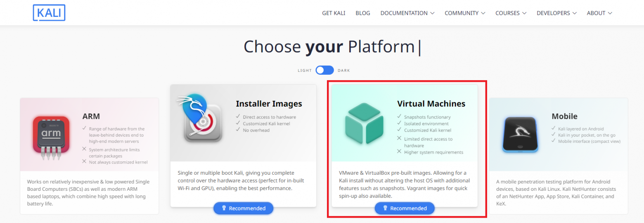Click the ARM chip icon
Screen dimensions: 644x223
(x=51, y=138)
